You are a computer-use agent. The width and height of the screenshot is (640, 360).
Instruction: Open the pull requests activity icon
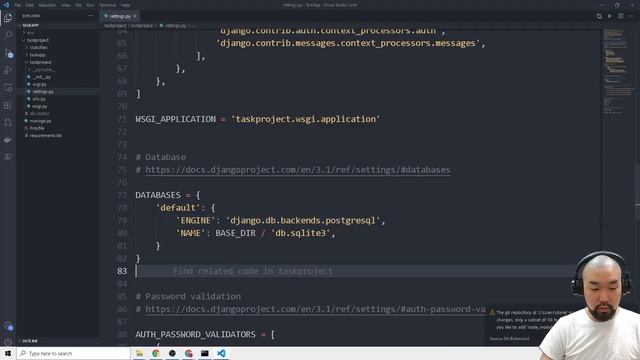(x=8, y=122)
